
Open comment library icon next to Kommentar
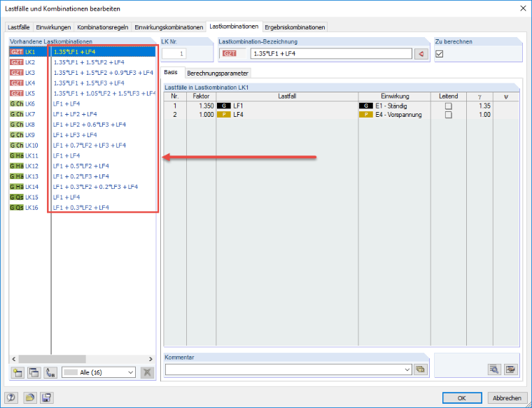click(420, 370)
